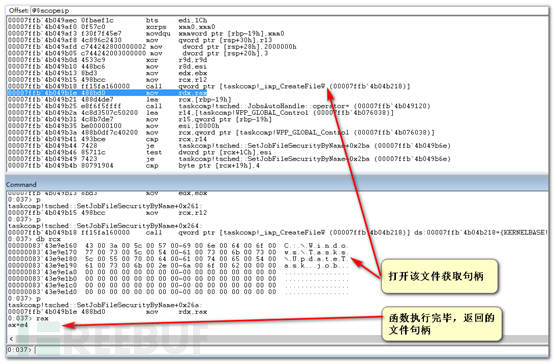The image size is (554, 363).
Task: Select the mov r15,qword ptr [rbp-19h] line
Action: pos(140,119)
